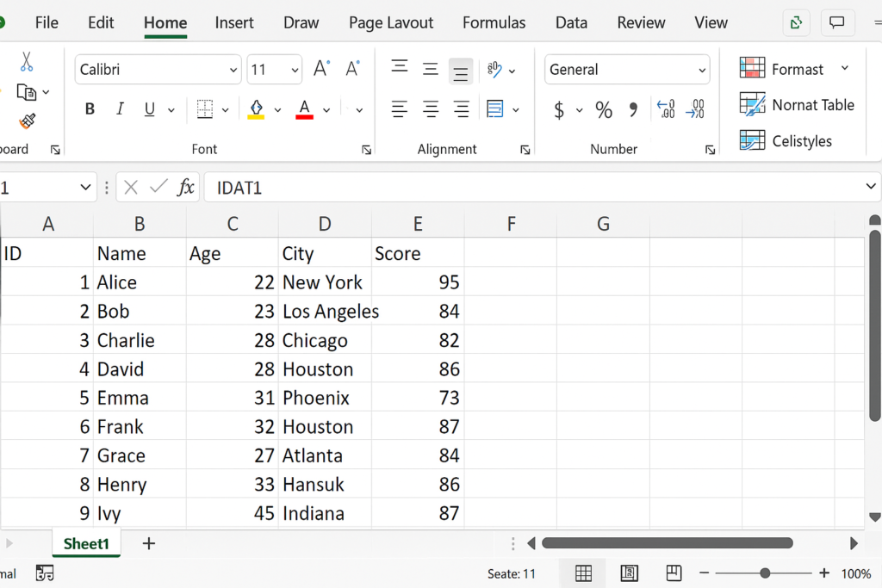The height and width of the screenshot is (588, 882).
Task: Open the Insert ribbon tab
Action: click(x=234, y=23)
